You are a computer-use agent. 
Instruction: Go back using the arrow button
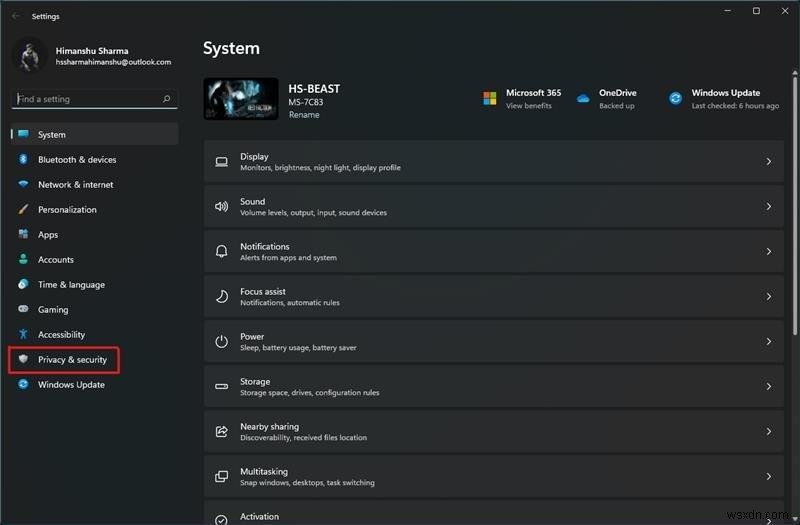pos(15,16)
